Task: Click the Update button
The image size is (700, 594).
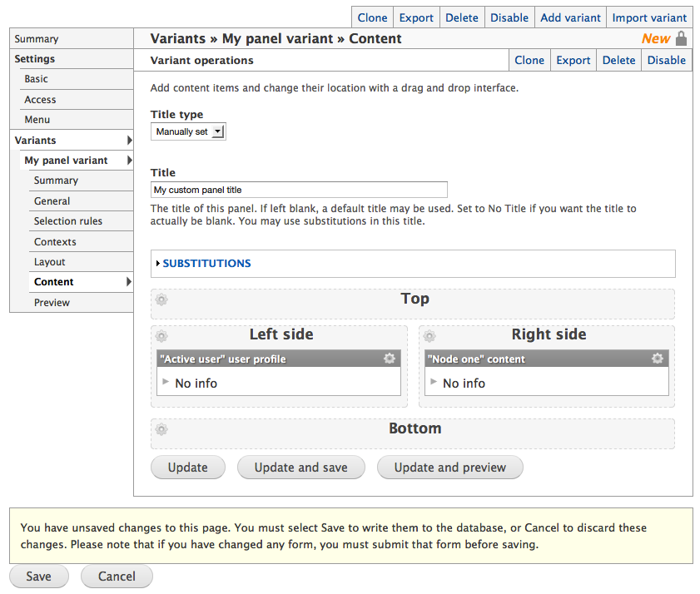Action: click(188, 468)
